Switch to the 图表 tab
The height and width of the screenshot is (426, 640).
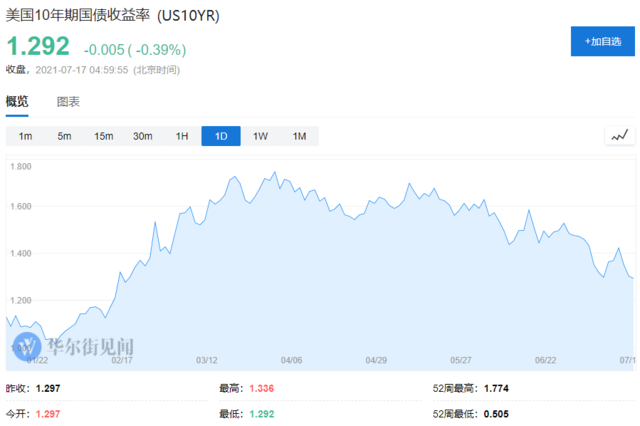point(68,102)
